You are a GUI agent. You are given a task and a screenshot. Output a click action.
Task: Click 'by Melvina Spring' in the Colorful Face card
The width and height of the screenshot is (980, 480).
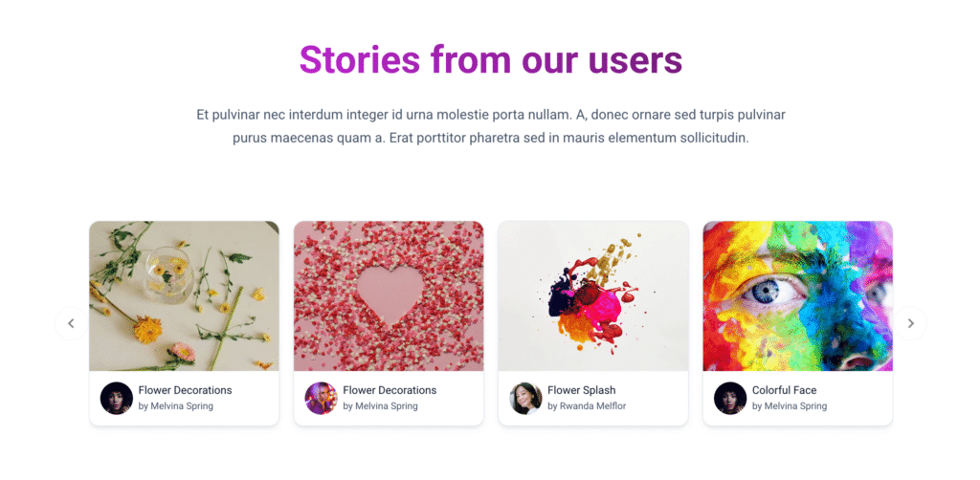coord(790,406)
